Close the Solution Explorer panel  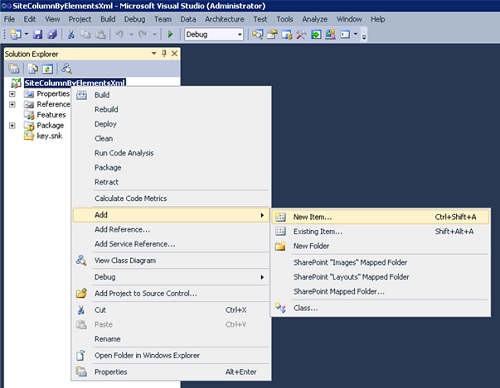point(174,53)
